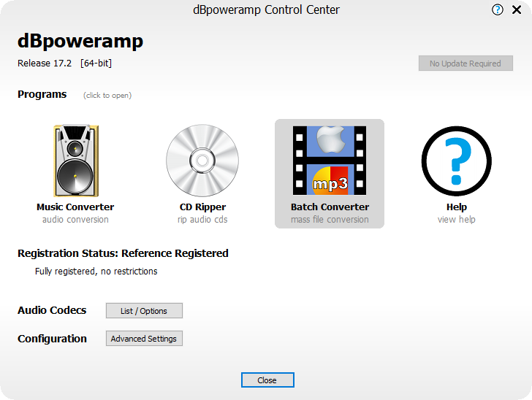
Task: Click the large blue question mark Help icon
Action: coord(456,161)
